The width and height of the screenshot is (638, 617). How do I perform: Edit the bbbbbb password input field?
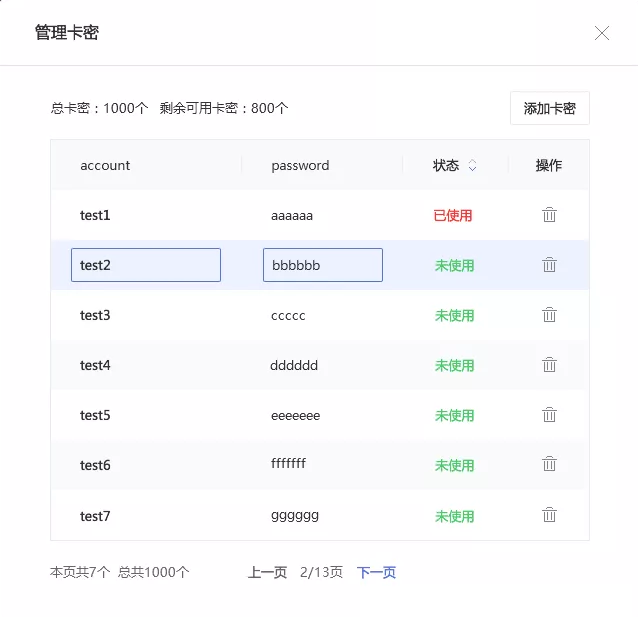pyautogui.click(x=322, y=265)
